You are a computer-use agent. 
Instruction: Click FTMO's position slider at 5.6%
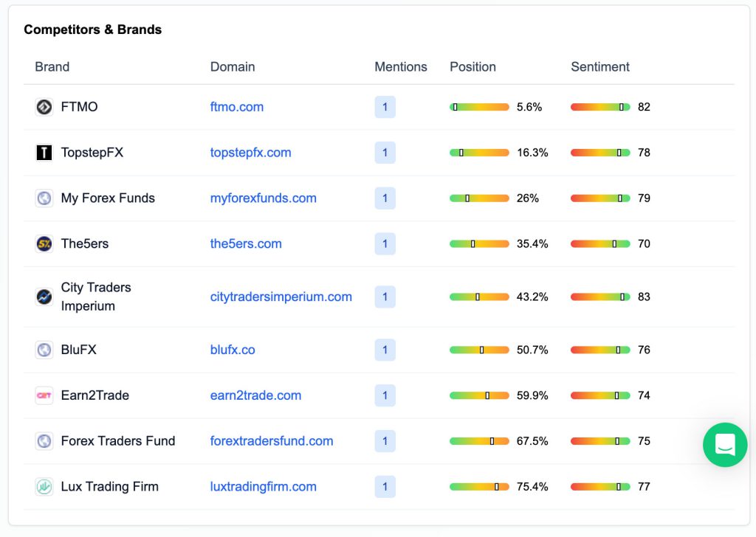[x=478, y=107]
